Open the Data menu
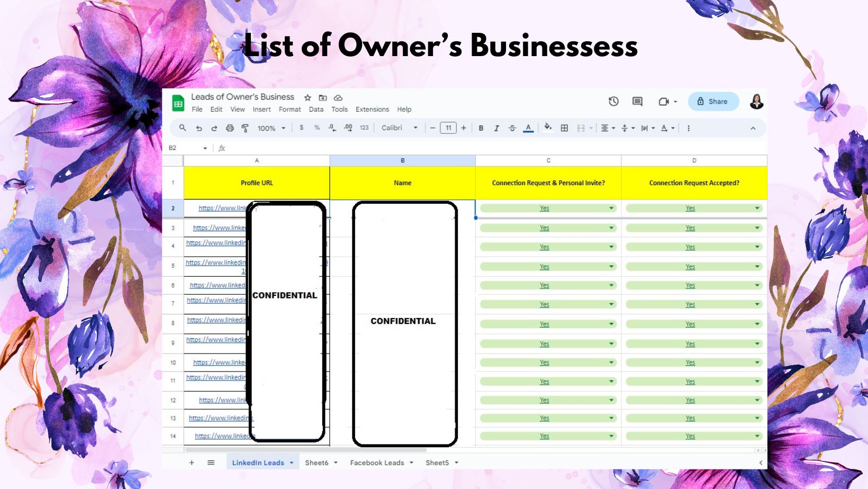 316,110
